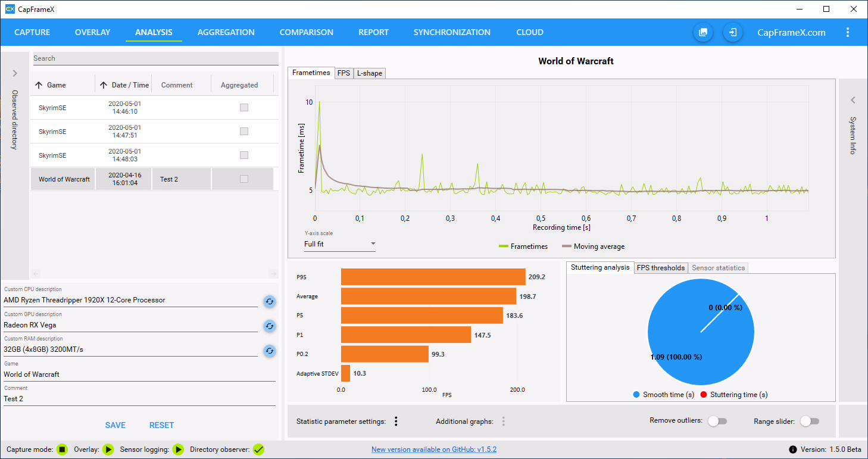Open the three-dot menu in header

click(848, 33)
